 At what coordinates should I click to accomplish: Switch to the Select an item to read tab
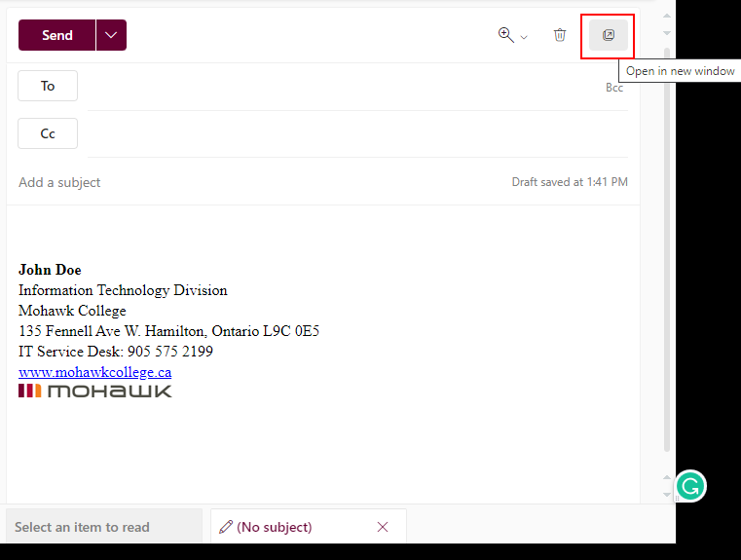point(82,527)
